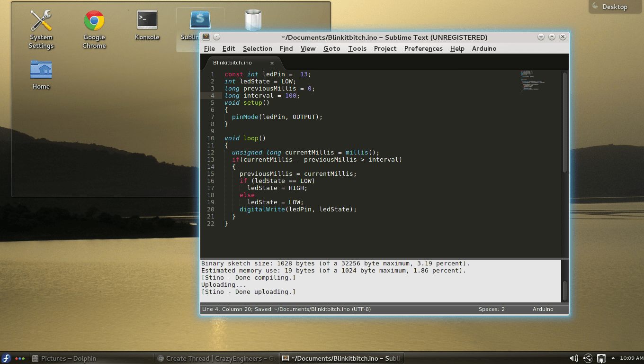Switch to Create Thread CrazyEngineers taskbar entry
644x364 pixels.
[216, 358]
